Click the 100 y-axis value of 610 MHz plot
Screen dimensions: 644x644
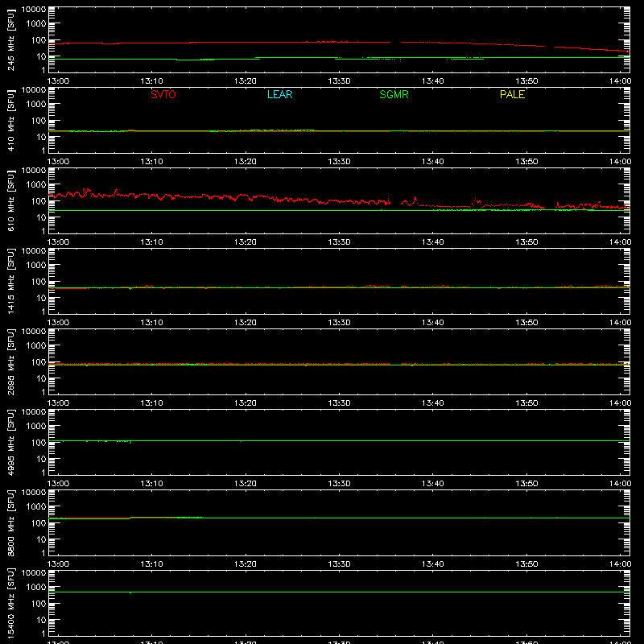[x=39, y=201]
